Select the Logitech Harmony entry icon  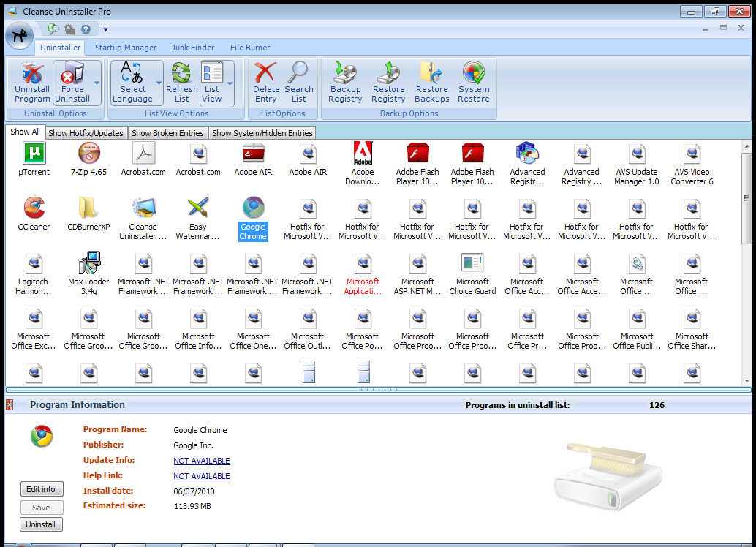34,263
